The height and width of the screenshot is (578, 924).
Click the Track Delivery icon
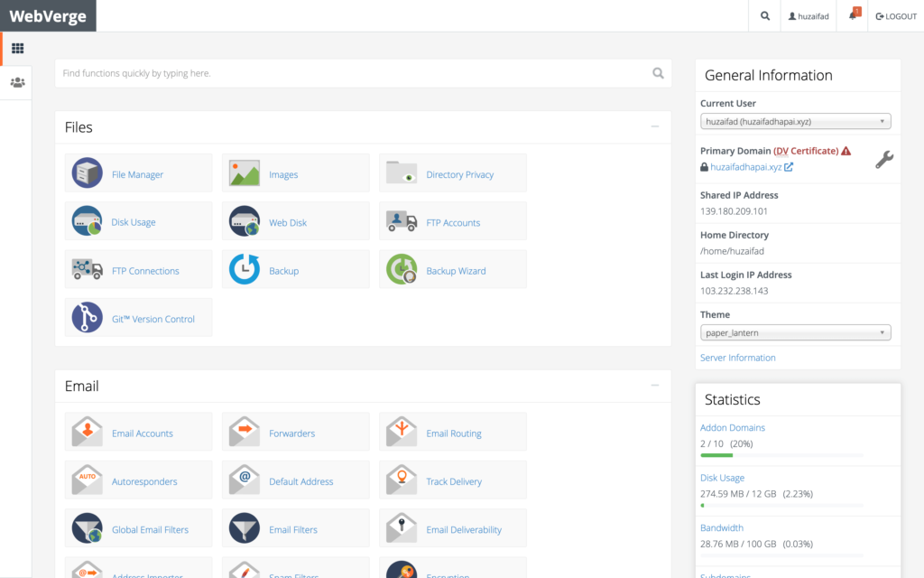coord(402,480)
